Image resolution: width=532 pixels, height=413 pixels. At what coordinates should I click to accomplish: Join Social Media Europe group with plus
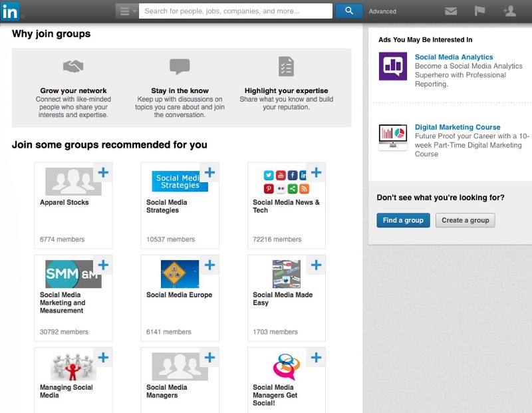point(209,265)
